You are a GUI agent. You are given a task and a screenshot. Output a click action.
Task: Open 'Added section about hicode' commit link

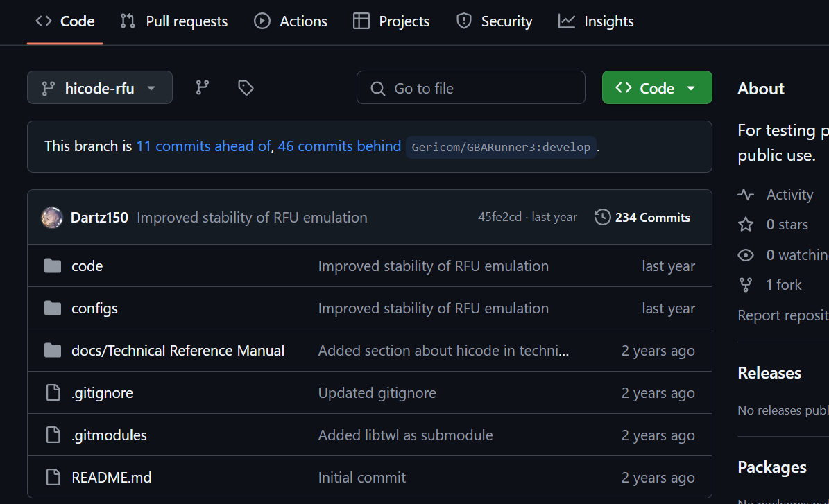[x=443, y=350]
